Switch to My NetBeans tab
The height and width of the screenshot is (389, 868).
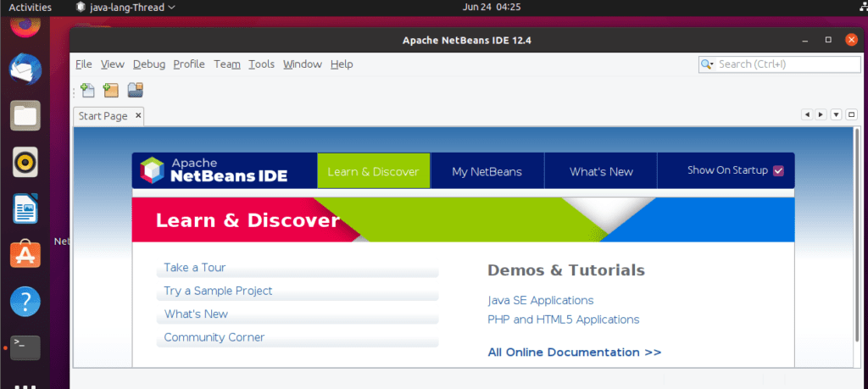click(487, 171)
